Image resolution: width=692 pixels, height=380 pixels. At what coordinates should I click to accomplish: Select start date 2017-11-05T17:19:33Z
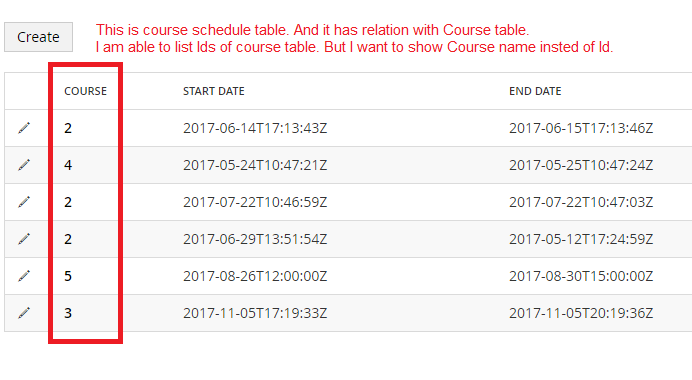point(255,313)
